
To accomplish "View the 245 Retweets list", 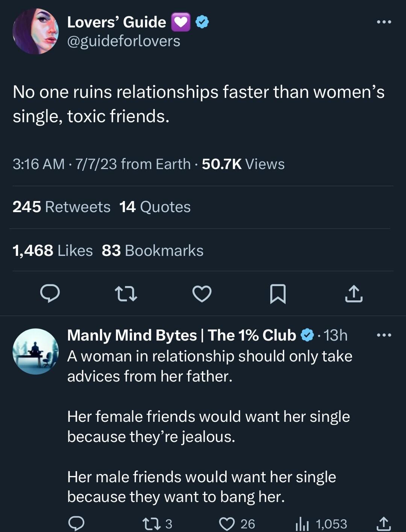I will click(61, 207).
